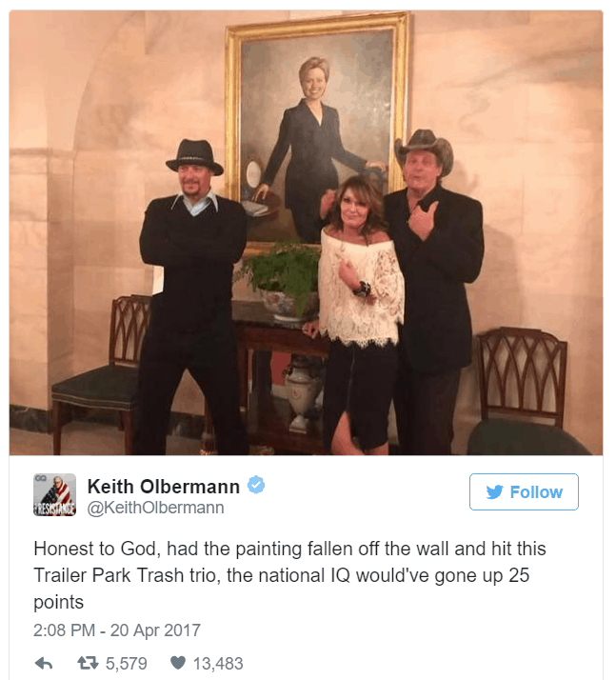Click the Follow button text
The image size is (616, 680).
536,492
